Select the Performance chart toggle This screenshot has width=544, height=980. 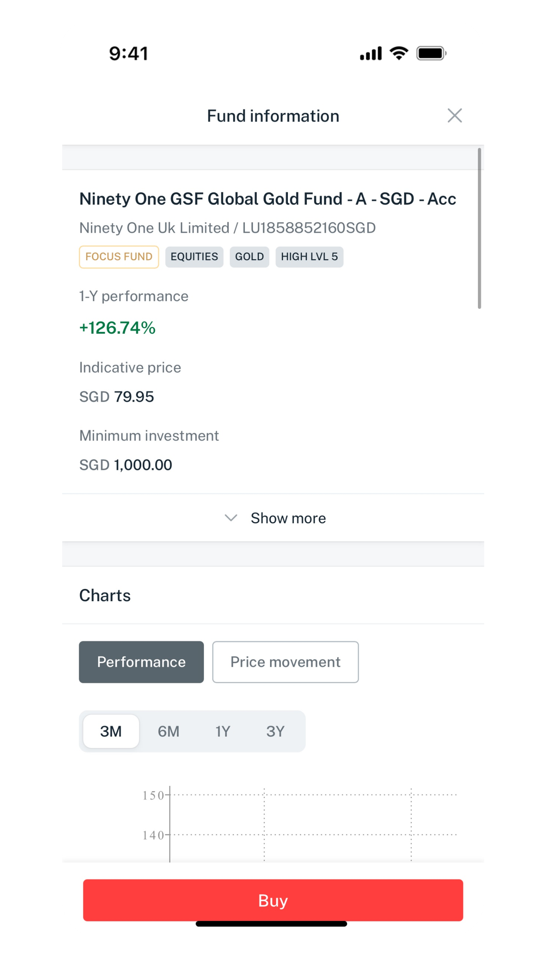click(141, 662)
